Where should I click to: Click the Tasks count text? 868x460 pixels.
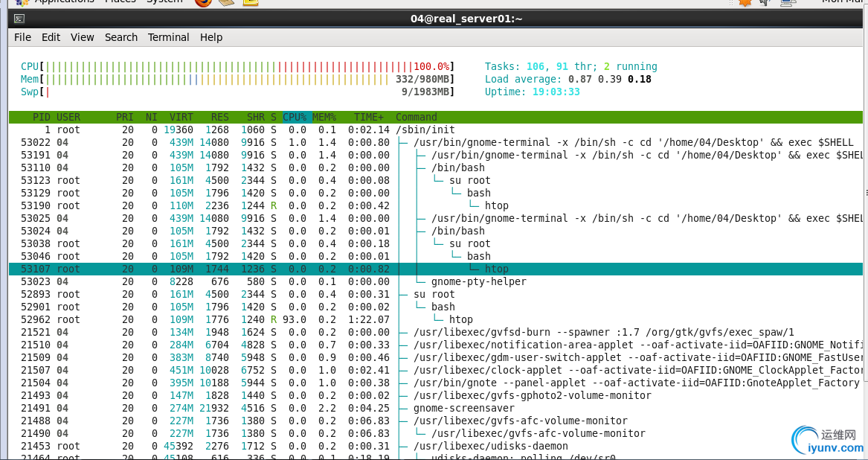click(x=570, y=66)
